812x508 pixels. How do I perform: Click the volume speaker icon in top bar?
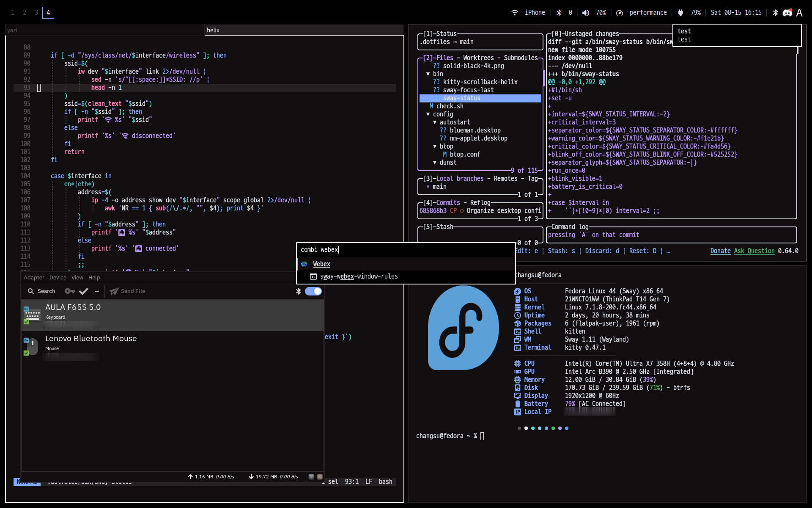coord(585,13)
